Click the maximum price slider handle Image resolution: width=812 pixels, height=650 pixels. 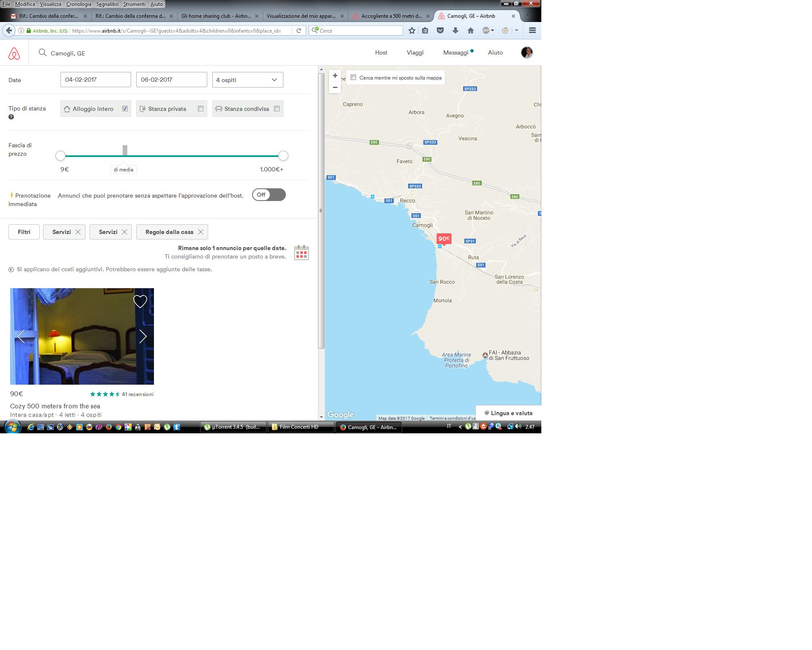(283, 156)
